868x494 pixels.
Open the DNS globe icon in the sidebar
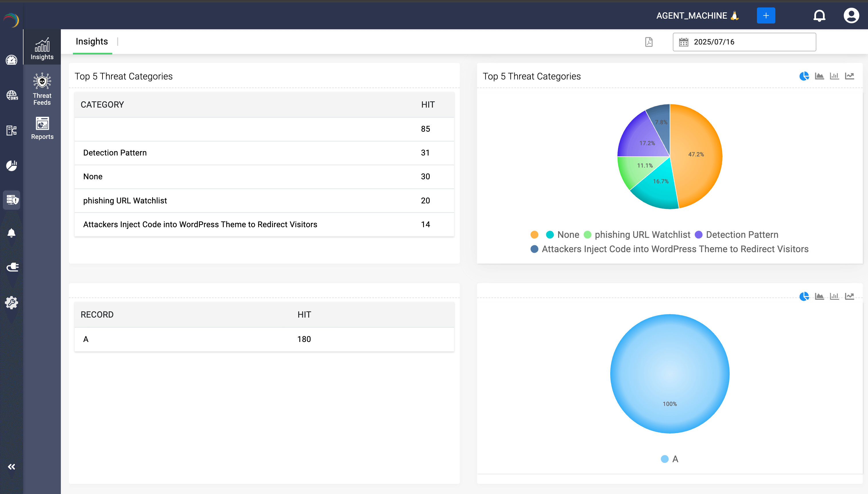pyautogui.click(x=11, y=95)
